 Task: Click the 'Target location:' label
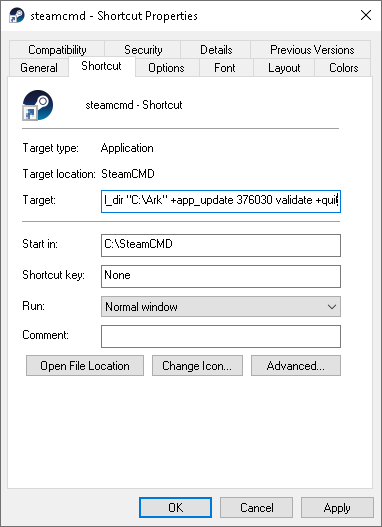[x=59, y=174]
